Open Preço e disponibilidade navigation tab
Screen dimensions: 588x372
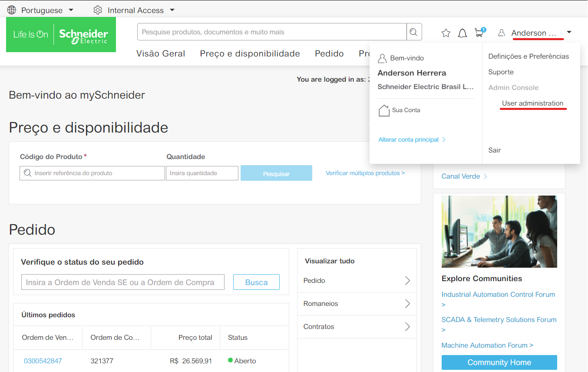click(x=250, y=53)
